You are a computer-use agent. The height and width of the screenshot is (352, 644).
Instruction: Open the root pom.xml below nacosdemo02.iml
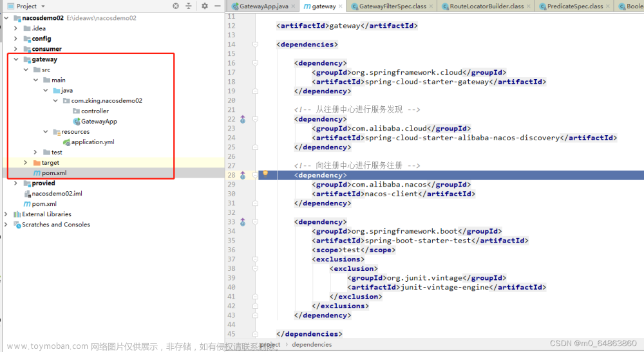44,204
